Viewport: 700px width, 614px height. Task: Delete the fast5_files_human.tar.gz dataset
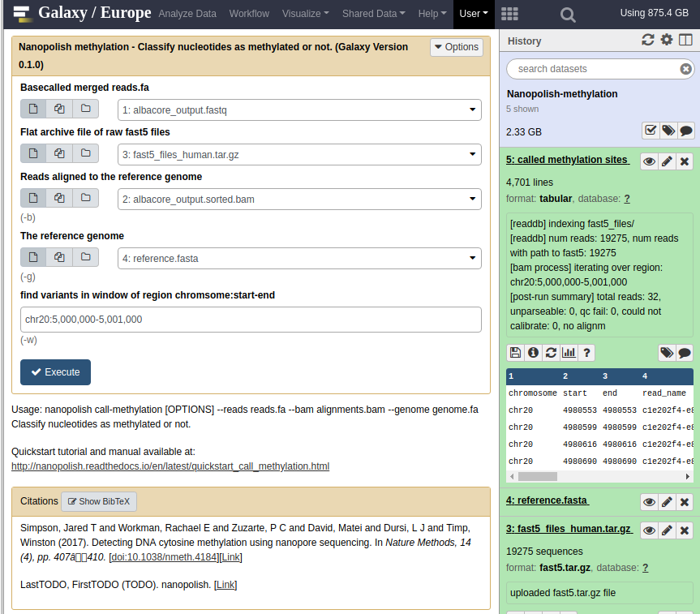coord(685,530)
